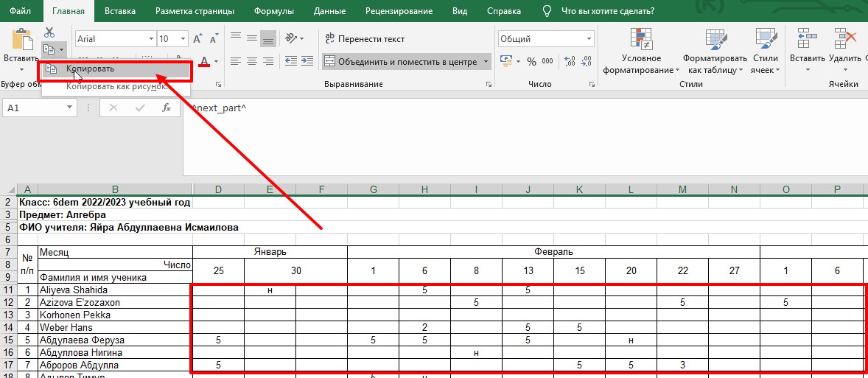Click the Что вы хотите сделать search box

tap(608, 11)
